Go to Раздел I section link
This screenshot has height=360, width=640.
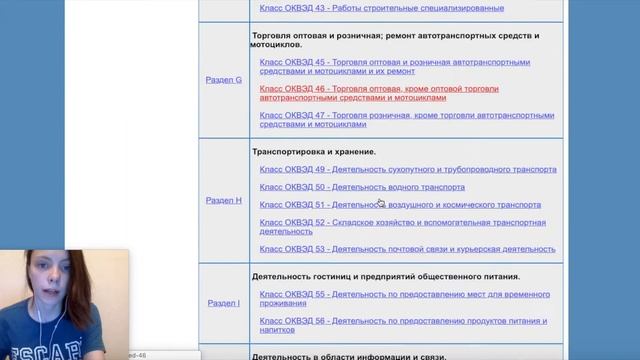coord(224,303)
